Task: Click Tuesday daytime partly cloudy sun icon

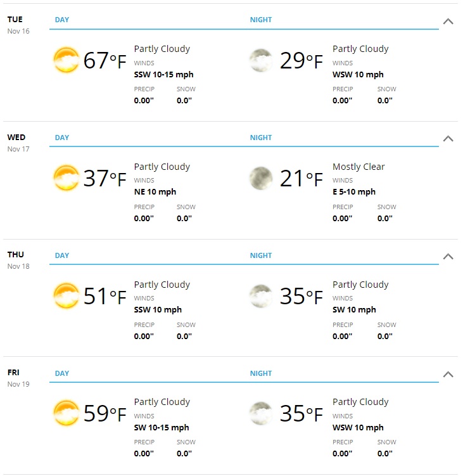Action: [x=66, y=60]
